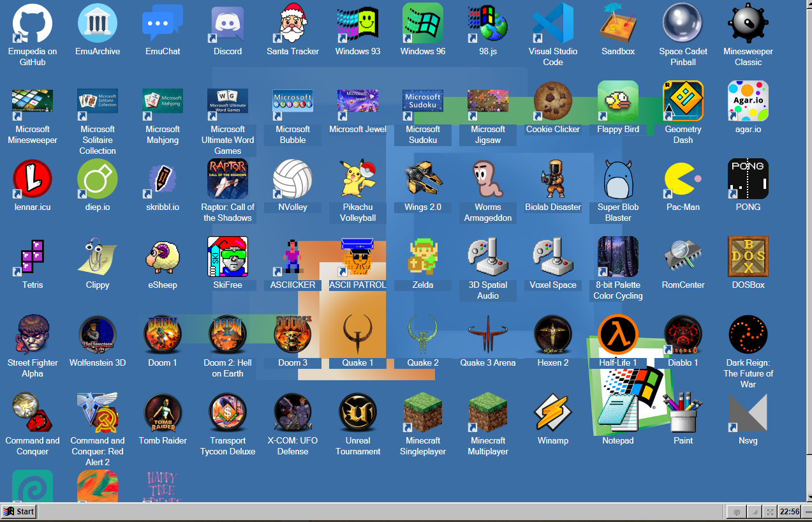Select the eSheep icon
The height and width of the screenshot is (522, 812).
coord(163,257)
